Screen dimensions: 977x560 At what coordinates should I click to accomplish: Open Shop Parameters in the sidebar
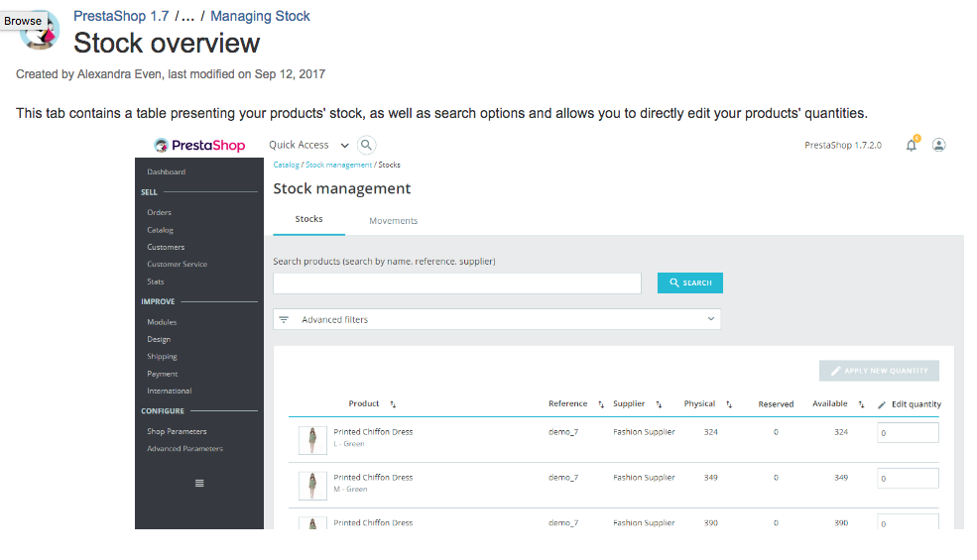click(177, 431)
